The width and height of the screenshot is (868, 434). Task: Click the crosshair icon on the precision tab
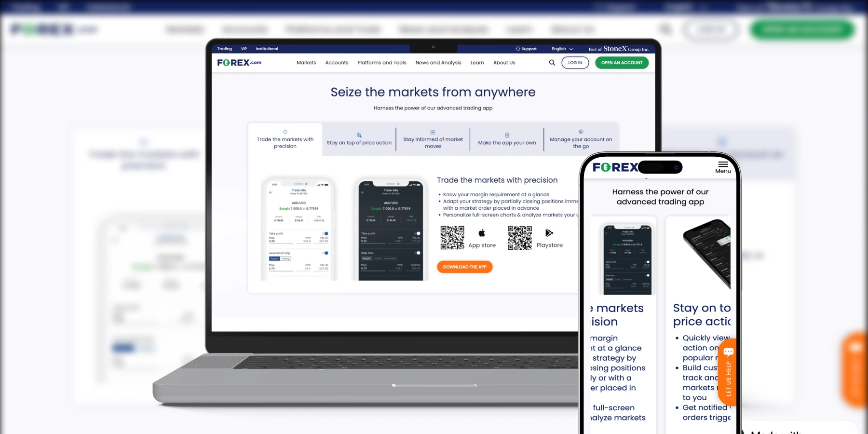coord(285,131)
